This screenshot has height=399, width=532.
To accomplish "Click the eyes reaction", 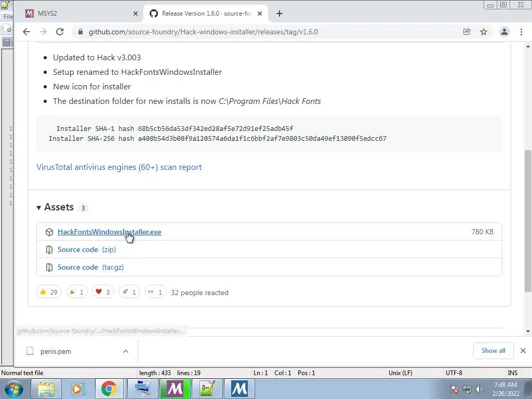I will point(155,292).
